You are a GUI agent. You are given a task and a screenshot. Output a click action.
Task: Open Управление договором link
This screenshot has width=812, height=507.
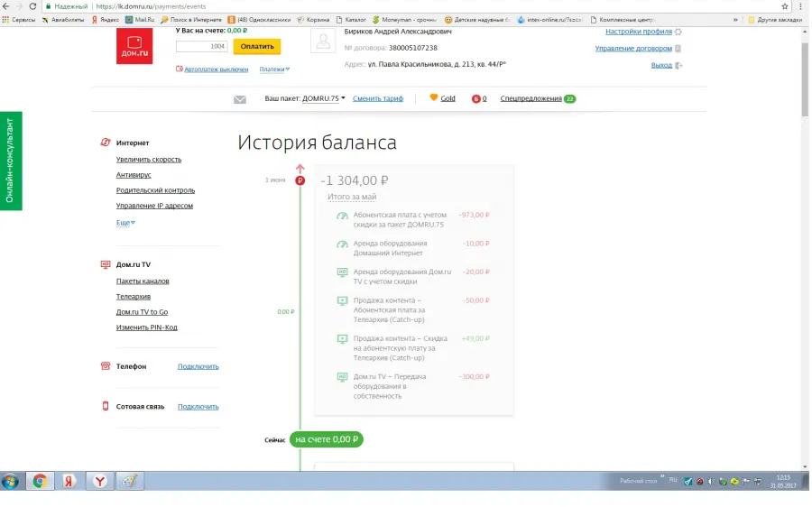pos(633,48)
